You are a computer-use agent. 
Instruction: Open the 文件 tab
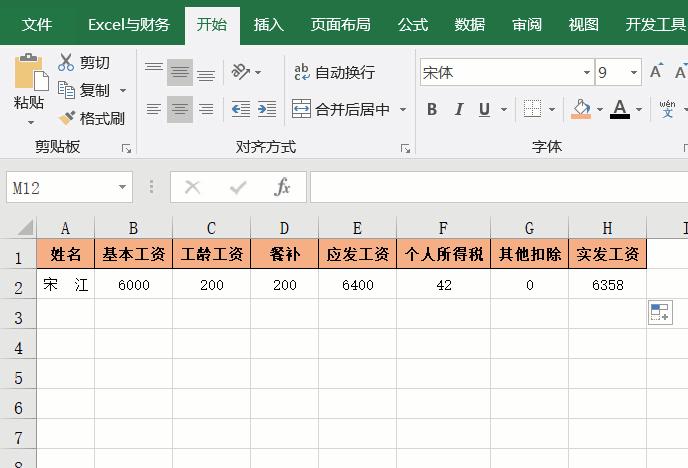tap(37, 25)
